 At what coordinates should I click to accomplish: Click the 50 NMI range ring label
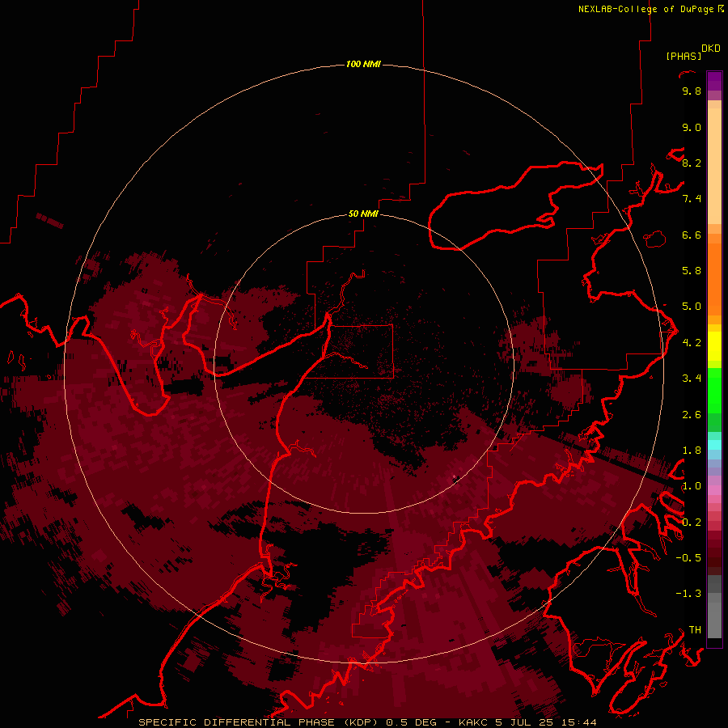click(363, 214)
